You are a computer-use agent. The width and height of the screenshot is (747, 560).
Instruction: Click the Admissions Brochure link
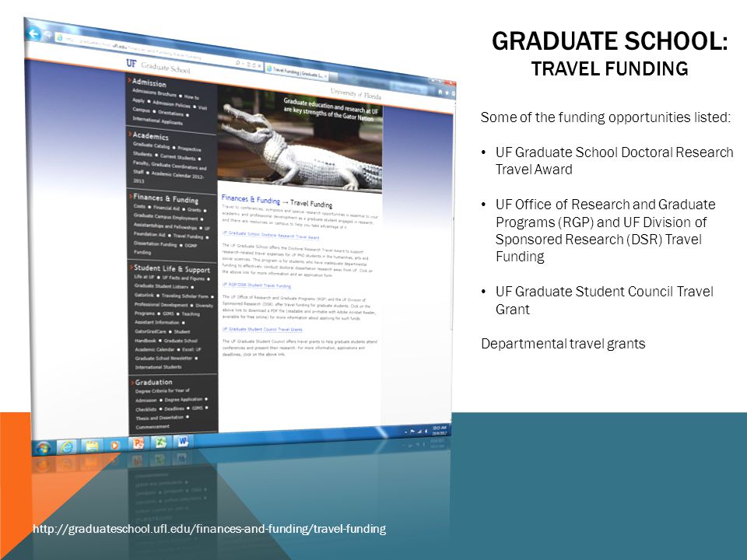(154, 93)
